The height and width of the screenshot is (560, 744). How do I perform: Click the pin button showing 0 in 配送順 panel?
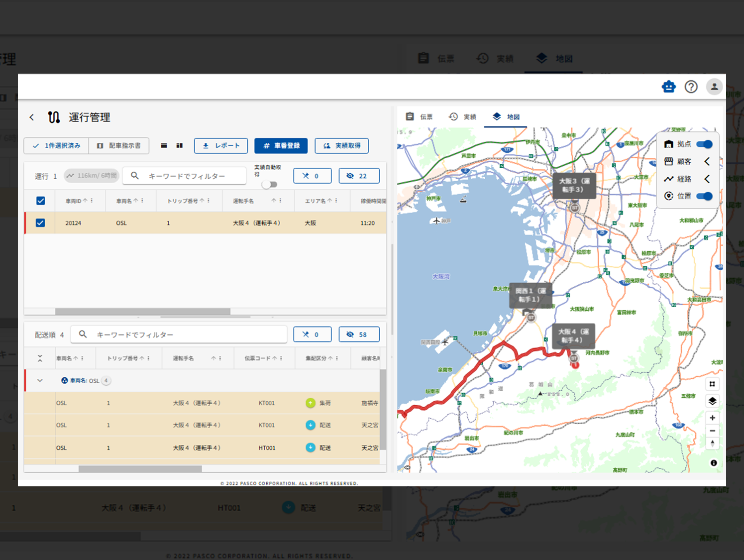[313, 335]
